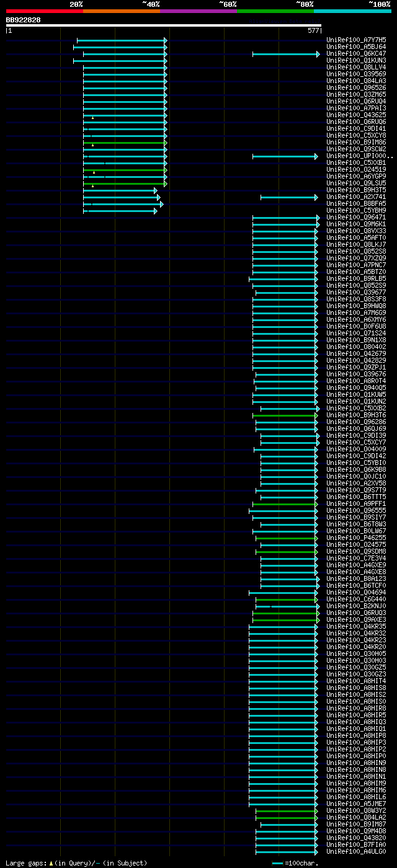Viewport: 397px width, 868px height.
Task: Open hit UniRef100_Q6KC47
Action: (x=356, y=54)
